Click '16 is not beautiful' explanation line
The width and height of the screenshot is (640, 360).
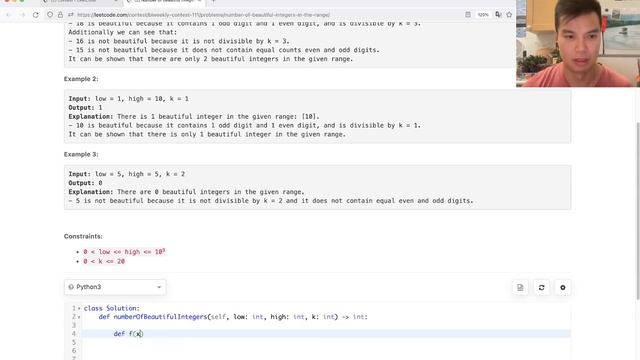[x=179, y=41]
